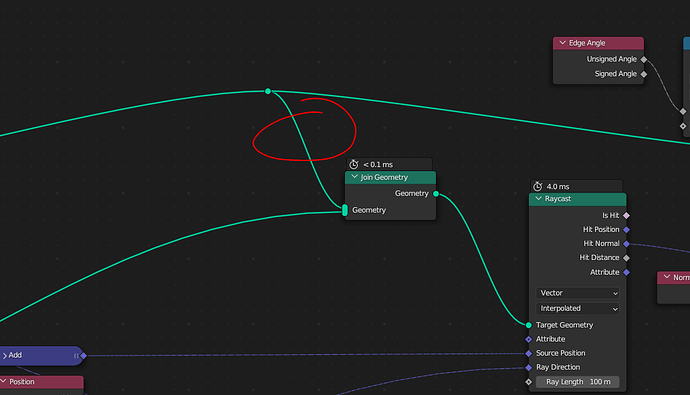Click the Hit Distance output socket
Screen dimensions: 690x395
(626, 258)
